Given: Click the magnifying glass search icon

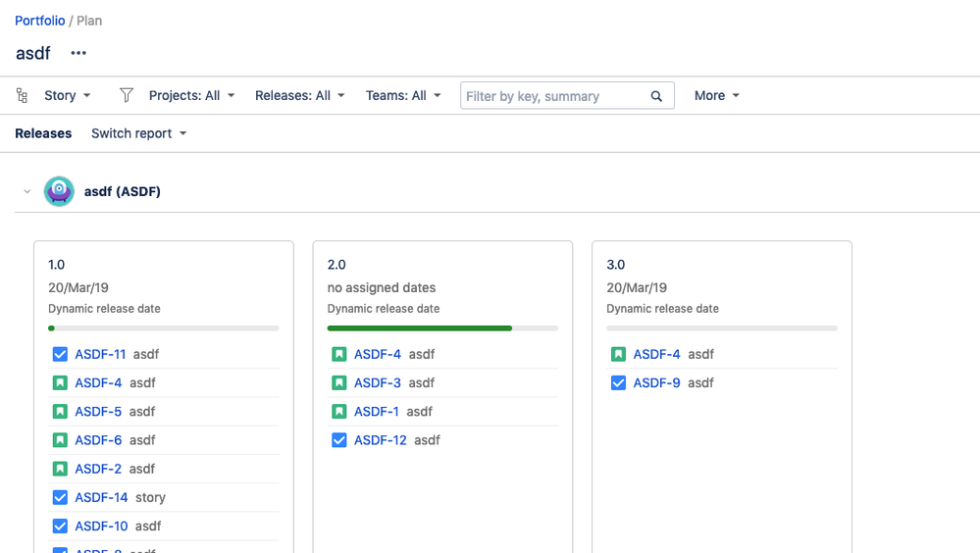Looking at the screenshot, I should point(656,96).
